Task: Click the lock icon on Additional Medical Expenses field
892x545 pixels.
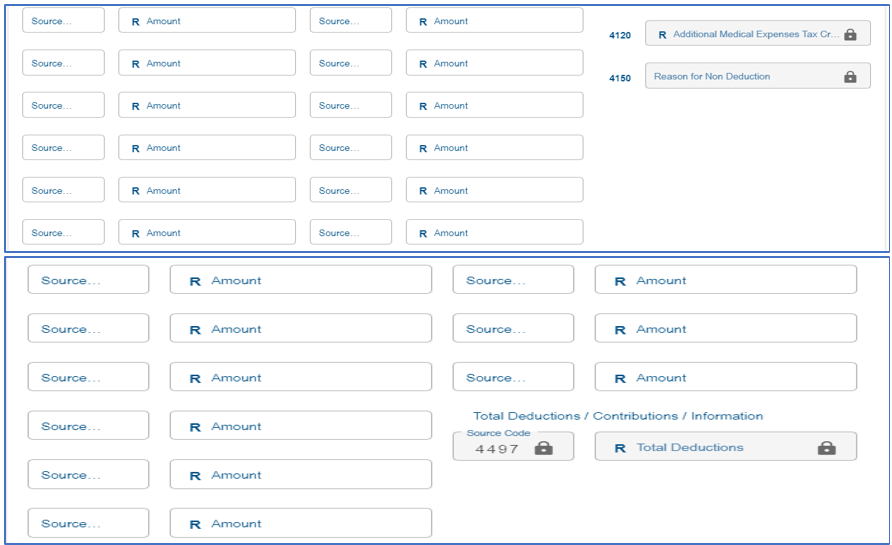Action: (850, 35)
